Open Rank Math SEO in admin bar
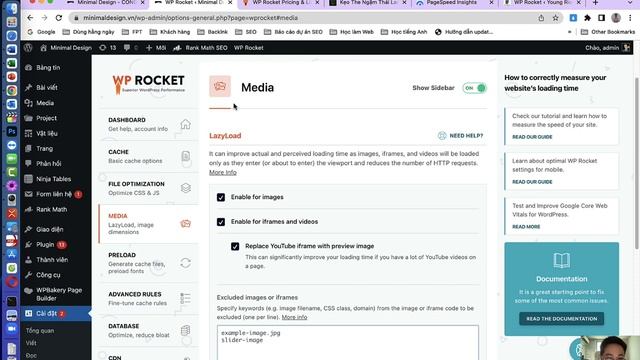Viewport: 640px width, 360px height. pos(200,48)
